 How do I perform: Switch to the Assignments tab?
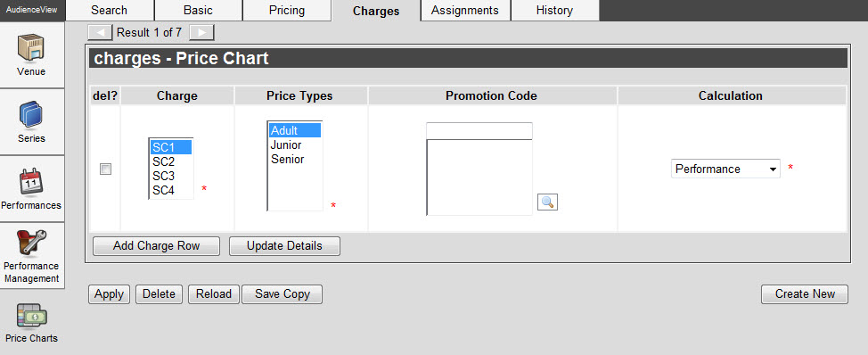pyautogui.click(x=465, y=10)
